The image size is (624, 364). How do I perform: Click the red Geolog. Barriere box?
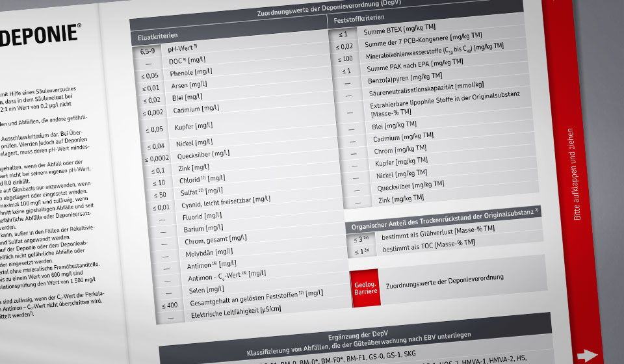365,287
